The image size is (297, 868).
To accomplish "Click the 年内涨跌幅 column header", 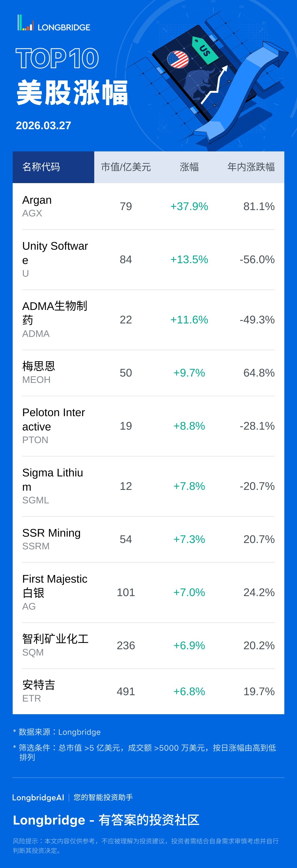I will tap(251, 167).
